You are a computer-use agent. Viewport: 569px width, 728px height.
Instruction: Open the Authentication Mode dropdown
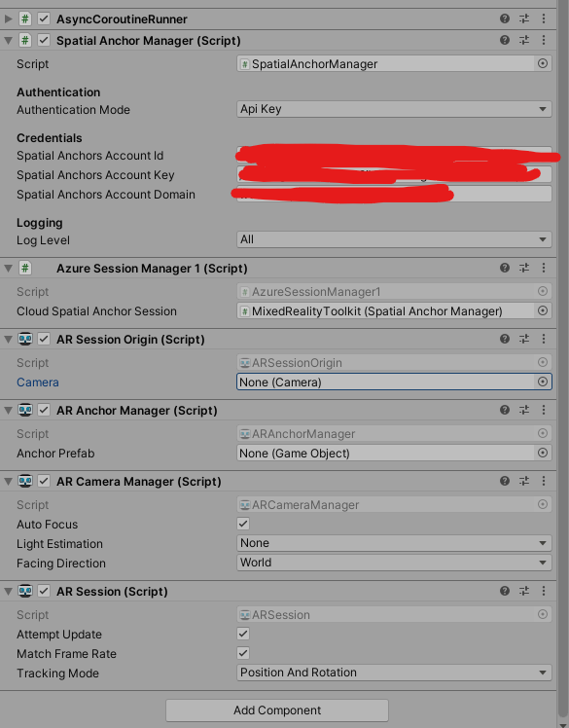[x=394, y=109]
